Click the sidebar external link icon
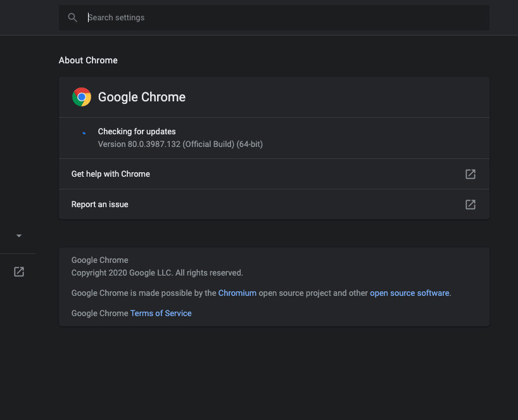The width and height of the screenshot is (518, 420). 19,272
